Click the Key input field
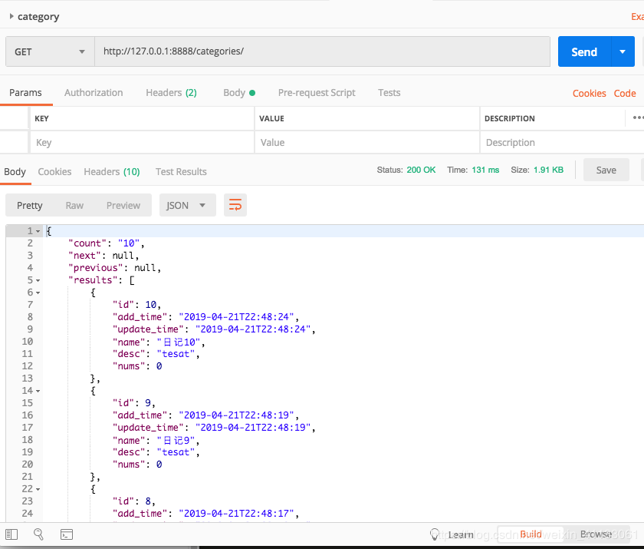This screenshot has height=549, width=644. click(142, 142)
